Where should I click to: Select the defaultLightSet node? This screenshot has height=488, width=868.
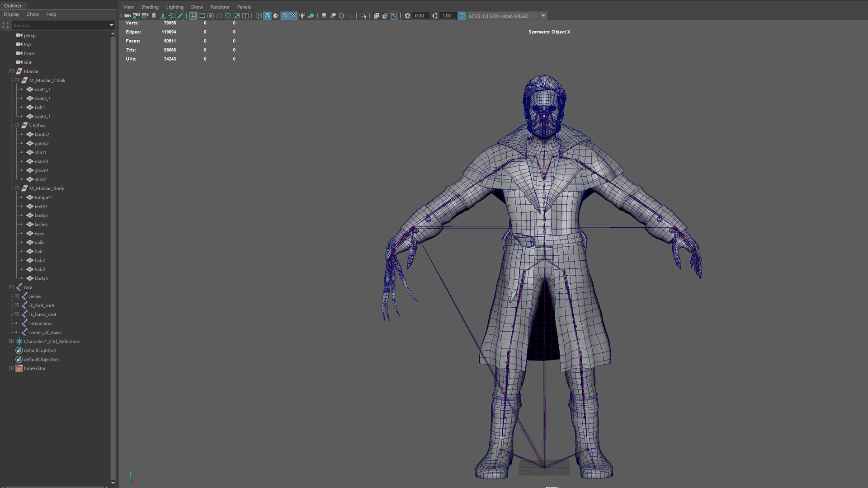(40, 350)
